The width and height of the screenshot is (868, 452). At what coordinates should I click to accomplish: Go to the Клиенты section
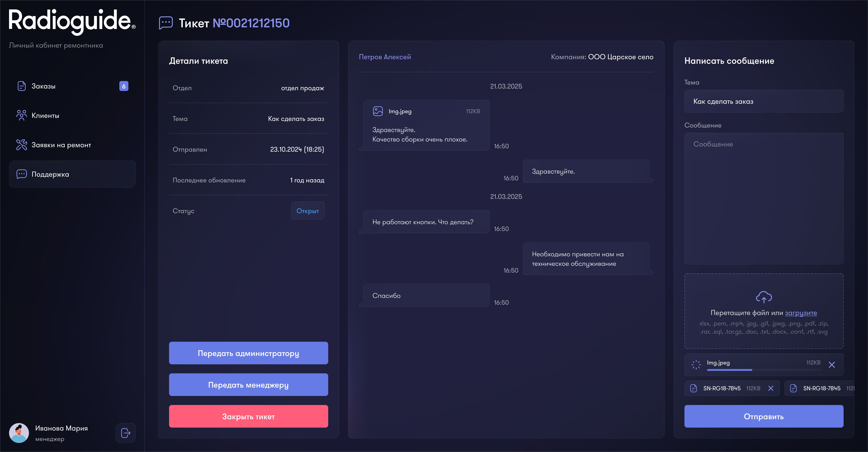(72, 116)
